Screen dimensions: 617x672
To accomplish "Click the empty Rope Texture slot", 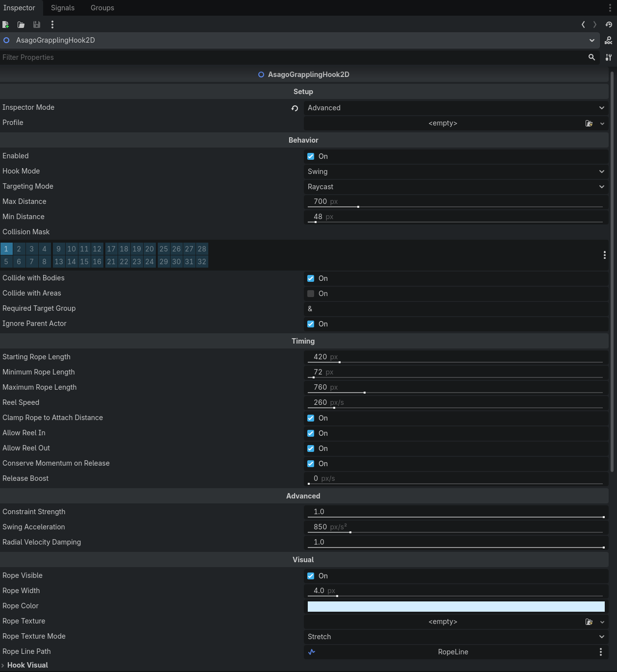I will (443, 622).
